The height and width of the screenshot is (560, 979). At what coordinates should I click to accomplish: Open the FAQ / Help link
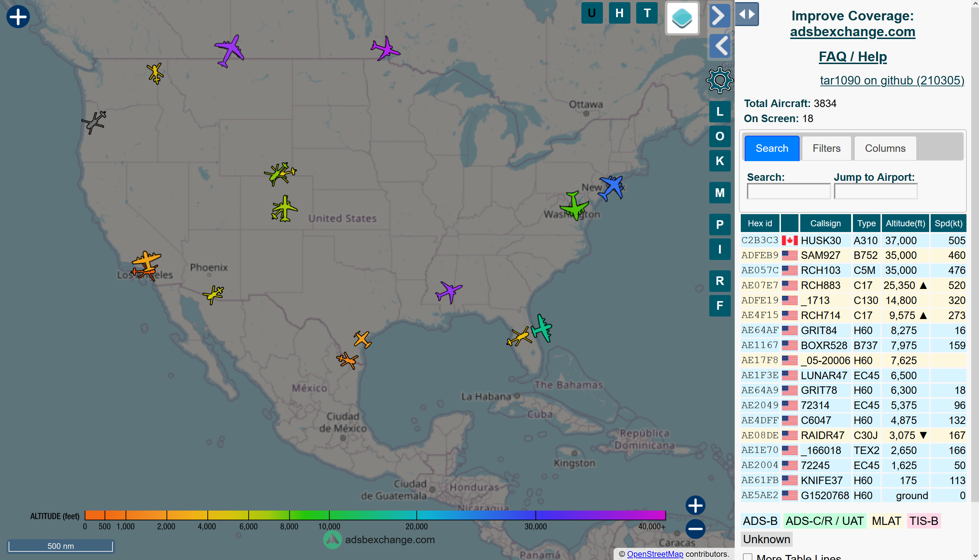click(x=853, y=57)
